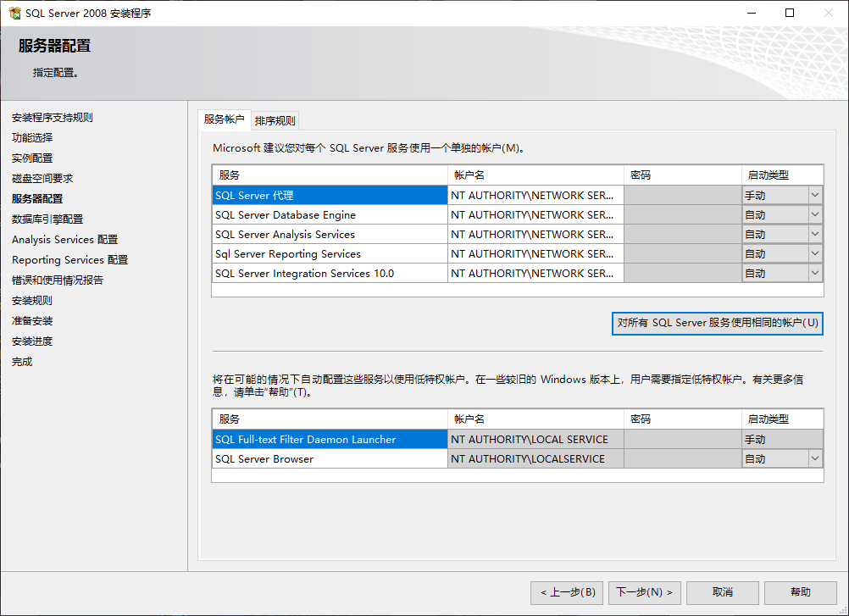Click 对所有 SQL Server 服务使用相同的帐户 button
849x616 pixels.
(718, 323)
